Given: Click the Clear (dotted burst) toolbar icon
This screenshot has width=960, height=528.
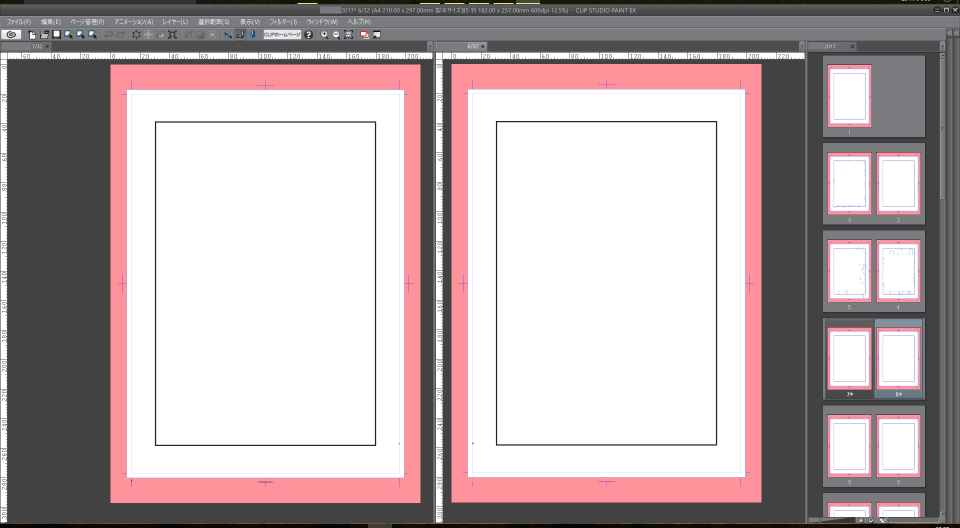Looking at the screenshot, I should [136, 35].
